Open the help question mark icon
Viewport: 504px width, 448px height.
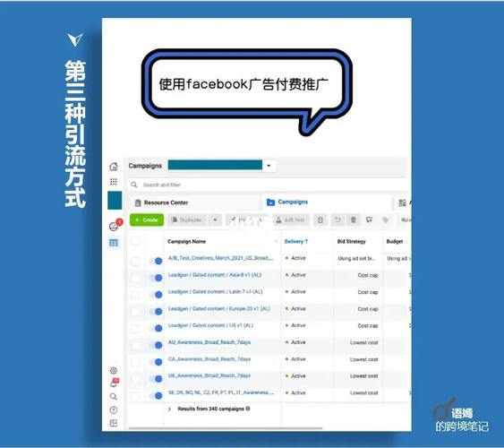click(114, 410)
